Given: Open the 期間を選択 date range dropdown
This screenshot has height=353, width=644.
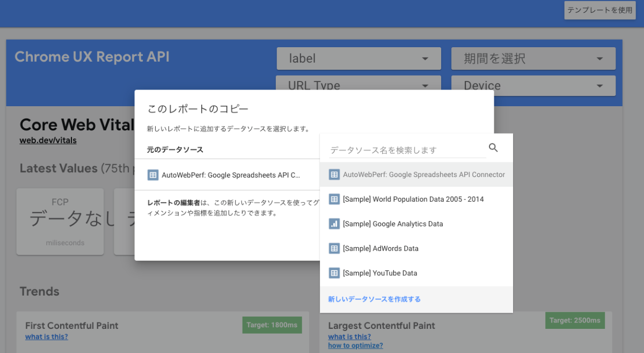Looking at the screenshot, I should pos(533,58).
